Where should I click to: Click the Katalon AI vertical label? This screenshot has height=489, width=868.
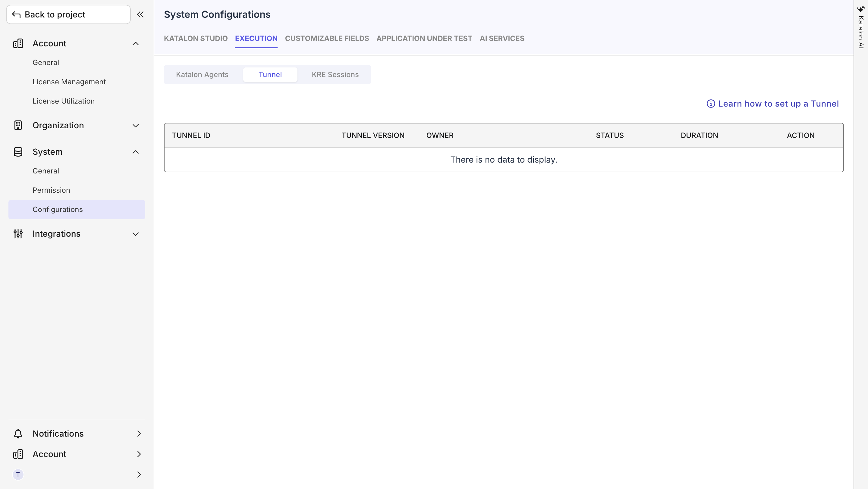(x=861, y=32)
